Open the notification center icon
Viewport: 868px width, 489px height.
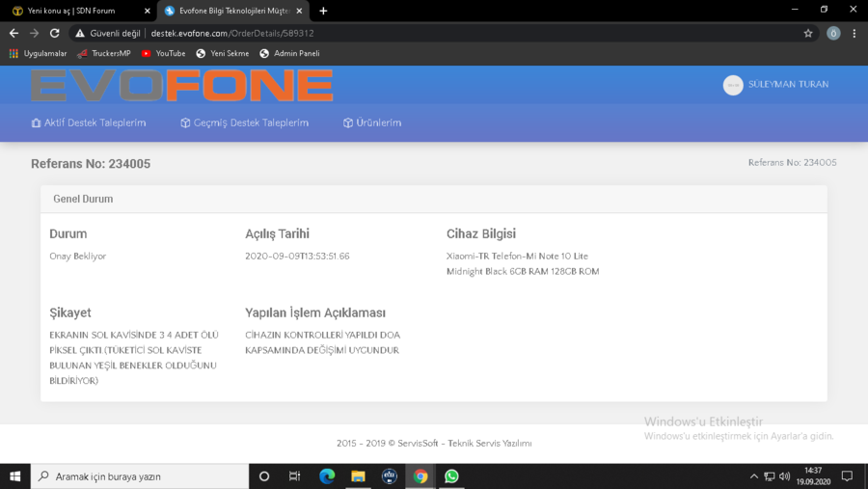[847, 476]
